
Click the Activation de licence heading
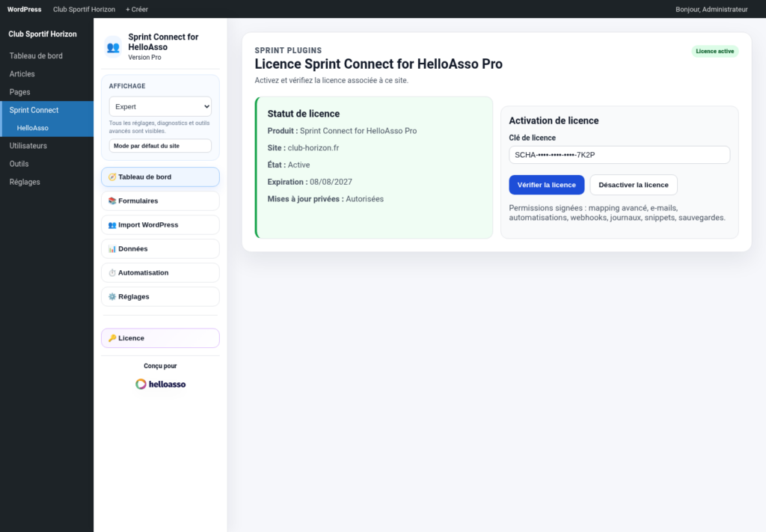coord(554,120)
